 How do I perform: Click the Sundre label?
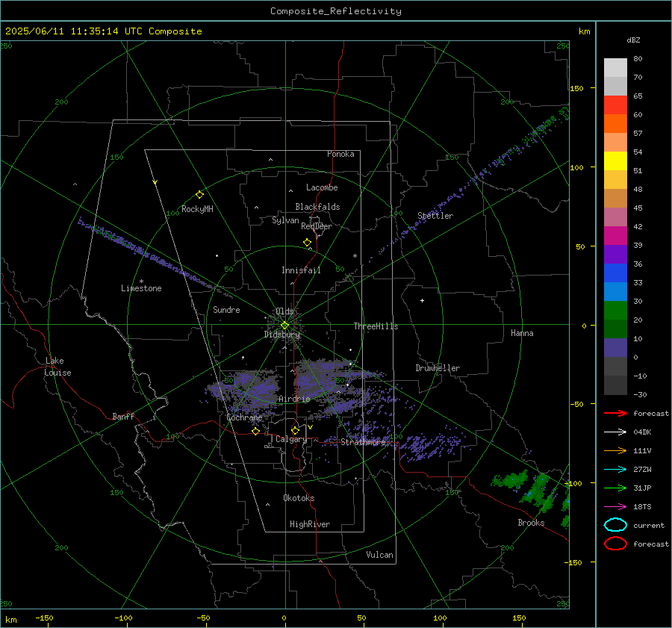[226, 310]
